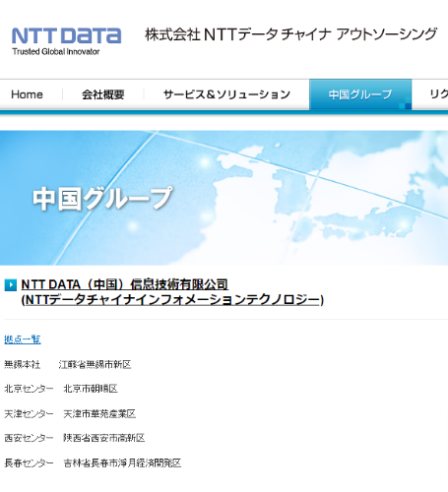Click NTTデータチャイナインフォメーションテクノロジー link line
This screenshot has height=492, width=448.
(x=172, y=300)
